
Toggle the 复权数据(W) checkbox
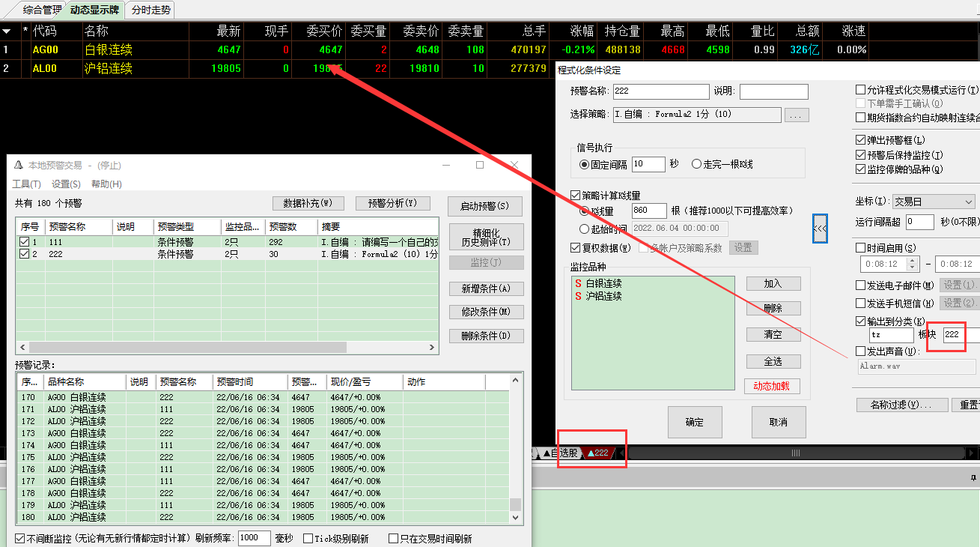576,248
